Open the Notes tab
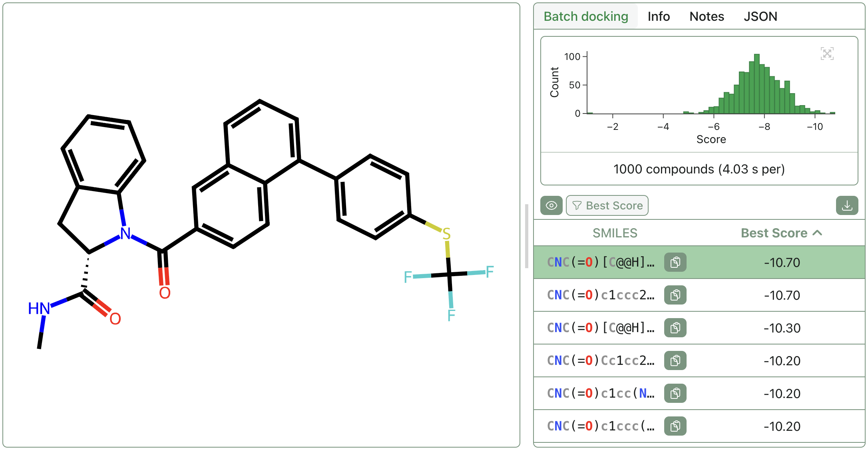 click(x=707, y=16)
